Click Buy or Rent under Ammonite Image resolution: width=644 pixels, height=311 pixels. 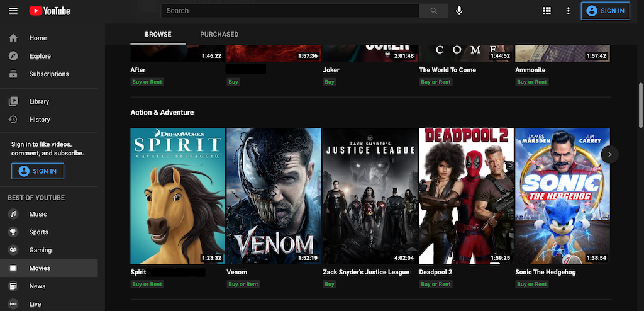532,82
